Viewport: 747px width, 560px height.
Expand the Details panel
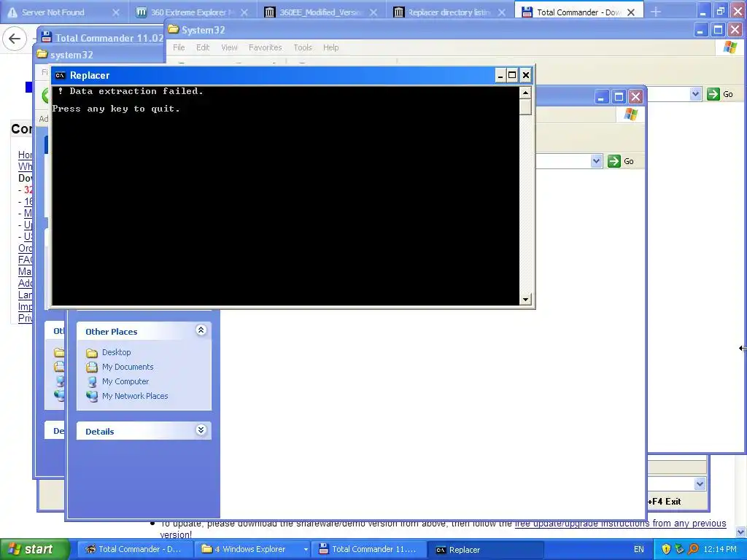click(201, 430)
